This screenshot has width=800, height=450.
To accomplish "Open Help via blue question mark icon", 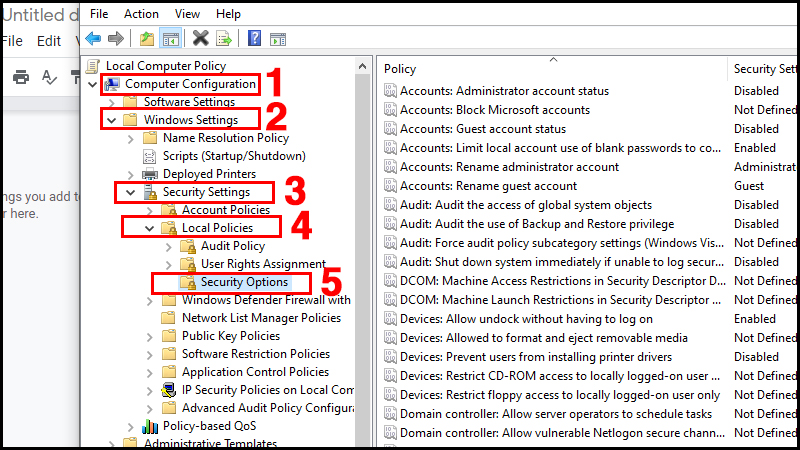I will click(254, 38).
